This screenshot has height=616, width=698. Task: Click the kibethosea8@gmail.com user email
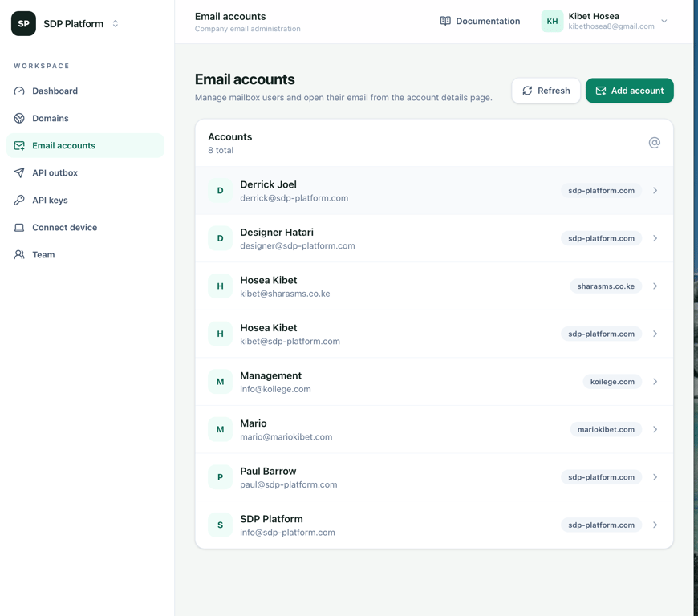pos(611,26)
